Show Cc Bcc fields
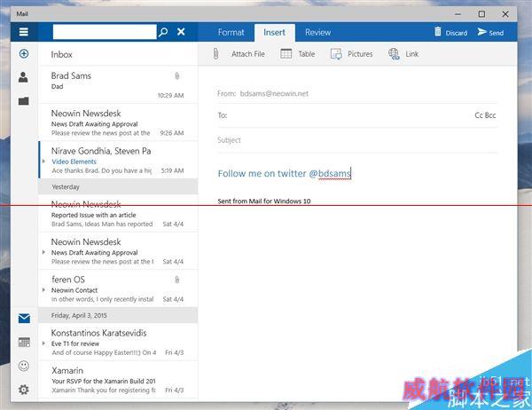532x410 pixels. coord(485,115)
